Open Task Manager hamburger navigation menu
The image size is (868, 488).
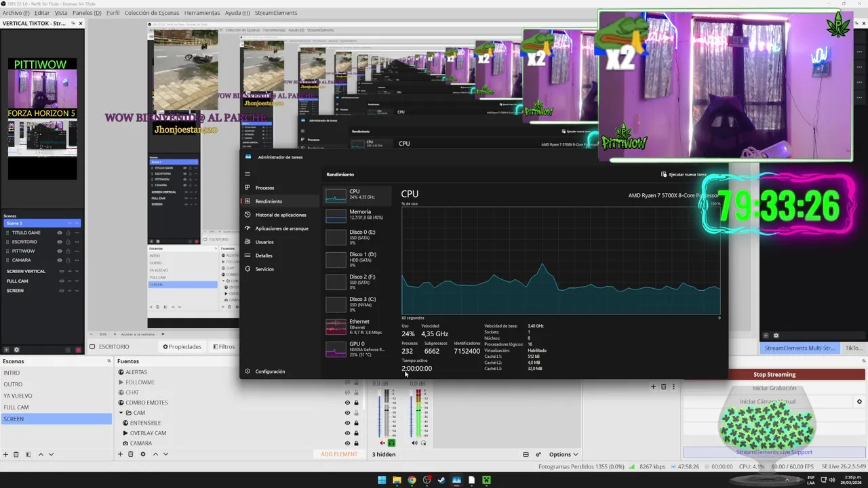(248, 174)
